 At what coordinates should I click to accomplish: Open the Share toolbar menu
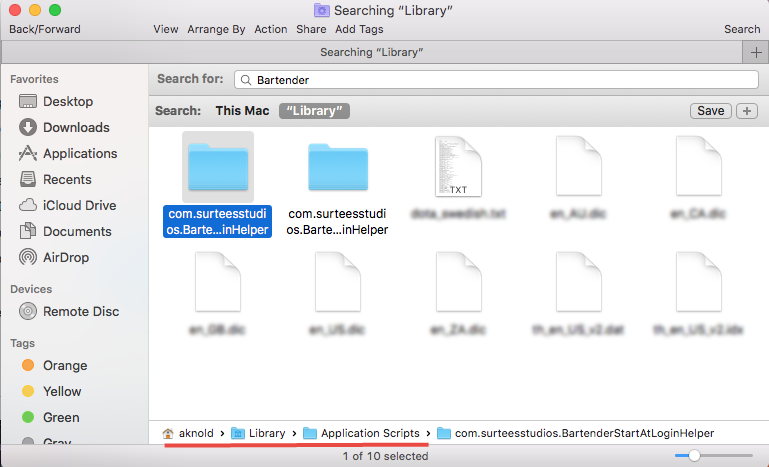[x=311, y=29]
